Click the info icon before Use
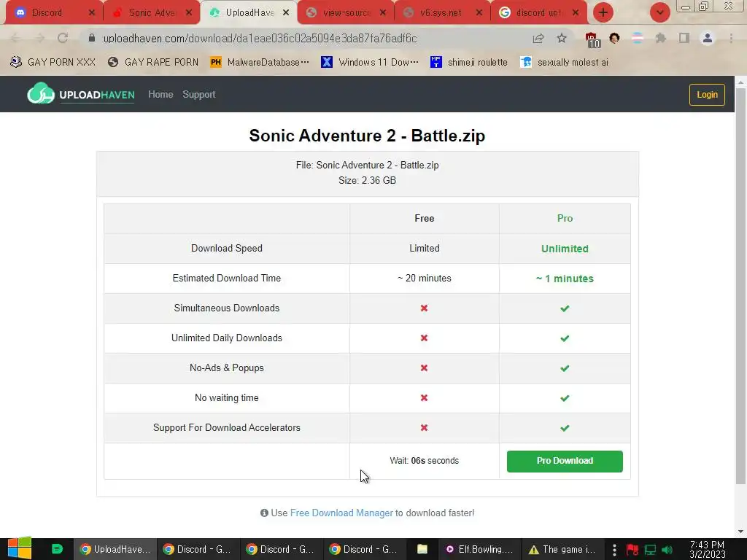This screenshot has height=560, width=747. coord(264,513)
